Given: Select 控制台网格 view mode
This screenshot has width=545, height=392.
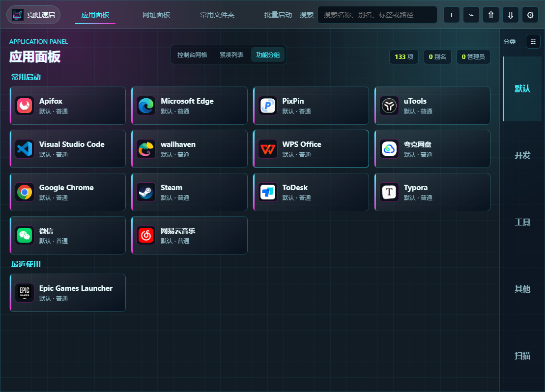Looking at the screenshot, I should (x=192, y=55).
